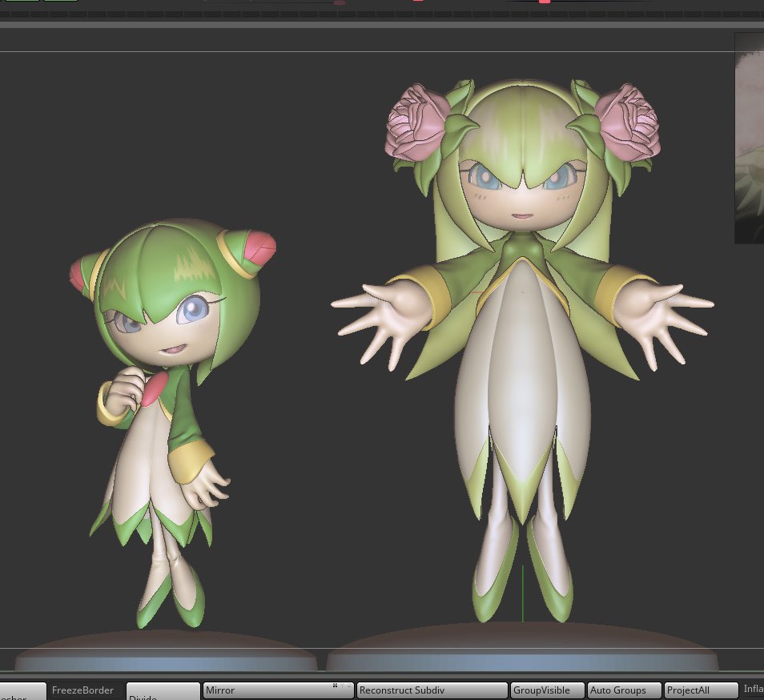The image size is (764, 700).
Task: Click the small corner icon on the Mirror button
Action: click(x=336, y=686)
